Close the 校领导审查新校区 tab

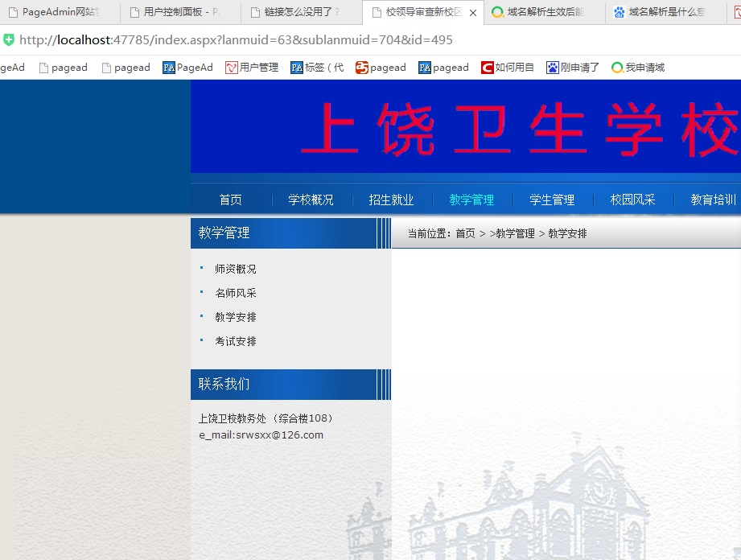click(473, 13)
